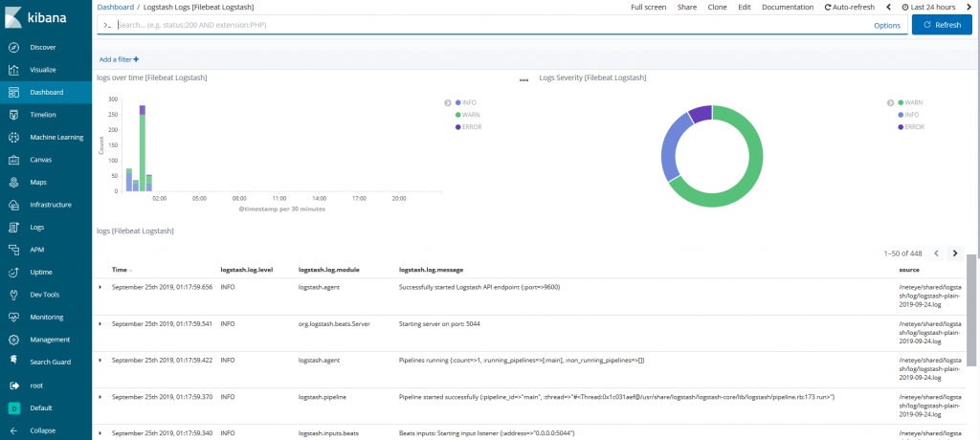Click the root logout icon
The width and height of the screenshot is (980, 440).
pyautogui.click(x=13, y=385)
